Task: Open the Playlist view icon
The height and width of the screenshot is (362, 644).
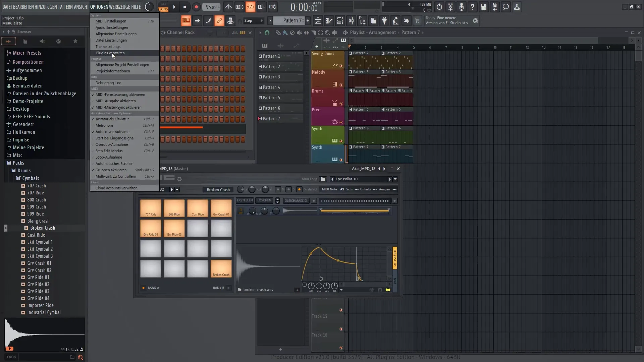Action: (318, 21)
